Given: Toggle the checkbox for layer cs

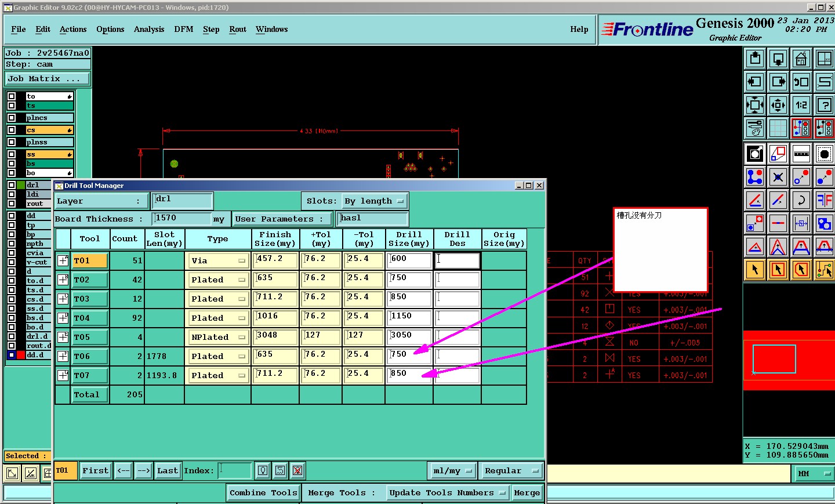Looking at the screenshot, I should pyautogui.click(x=12, y=130).
